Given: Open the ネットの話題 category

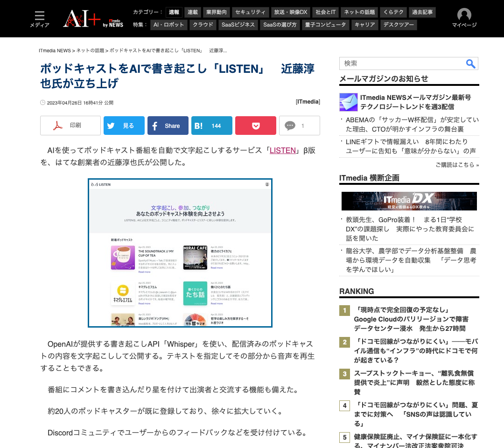Looking at the screenshot, I should (359, 12).
